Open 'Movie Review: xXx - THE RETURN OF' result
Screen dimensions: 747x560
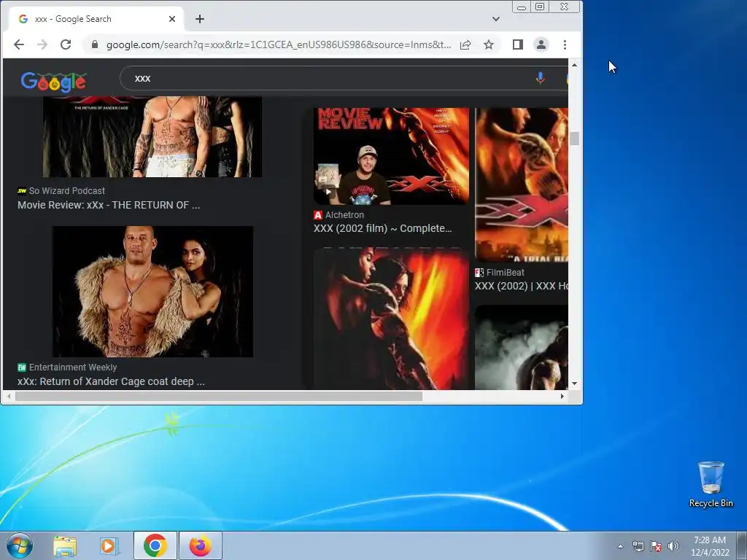coord(109,205)
